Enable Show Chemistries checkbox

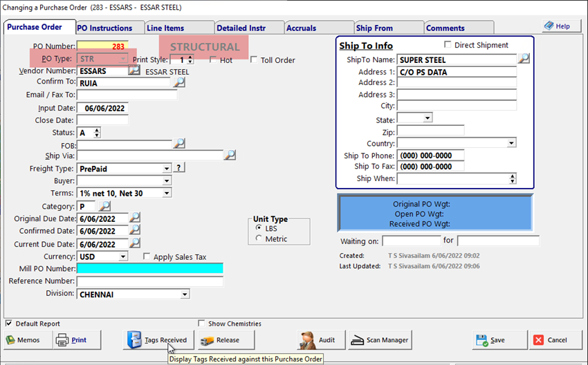point(201,323)
